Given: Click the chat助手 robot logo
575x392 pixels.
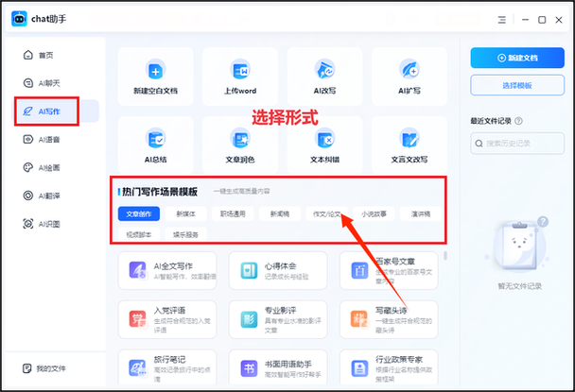Looking at the screenshot, I should pyautogui.click(x=19, y=19).
